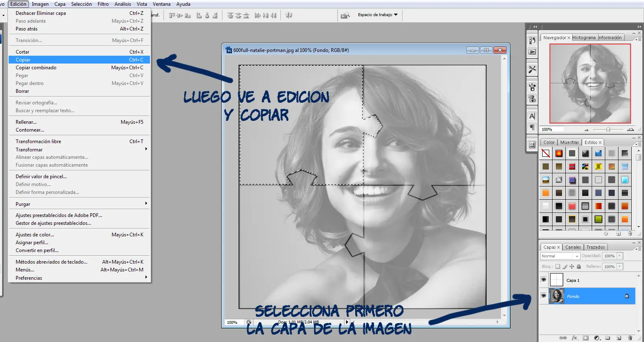Add a layer mask from the Capas panel

click(x=585, y=338)
